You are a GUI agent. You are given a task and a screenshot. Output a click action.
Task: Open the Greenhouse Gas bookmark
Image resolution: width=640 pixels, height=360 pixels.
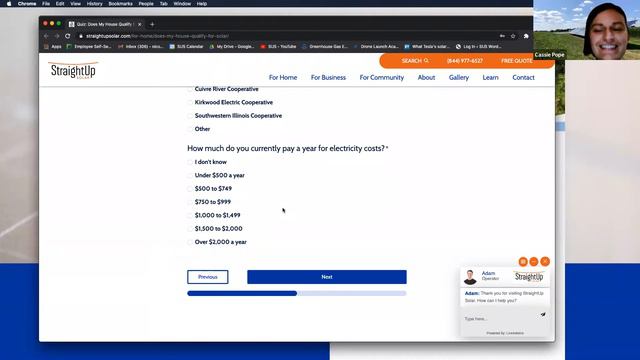[x=325, y=47]
